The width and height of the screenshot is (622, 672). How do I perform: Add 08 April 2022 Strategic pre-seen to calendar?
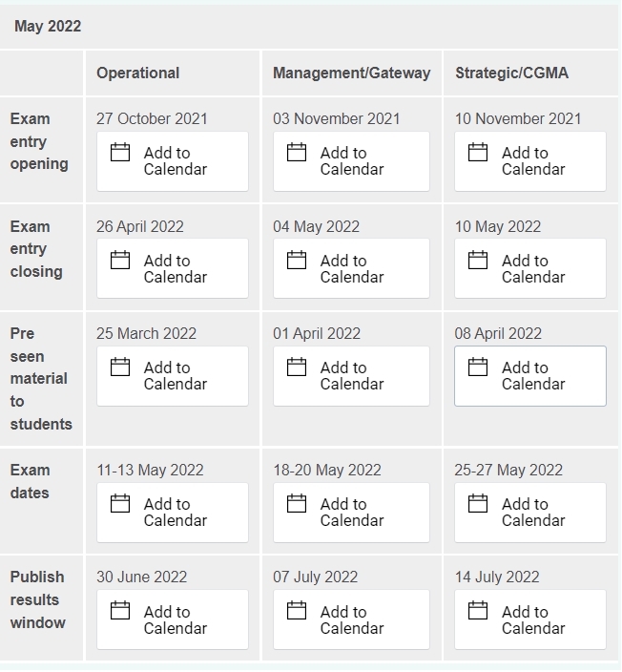tap(529, 375)
